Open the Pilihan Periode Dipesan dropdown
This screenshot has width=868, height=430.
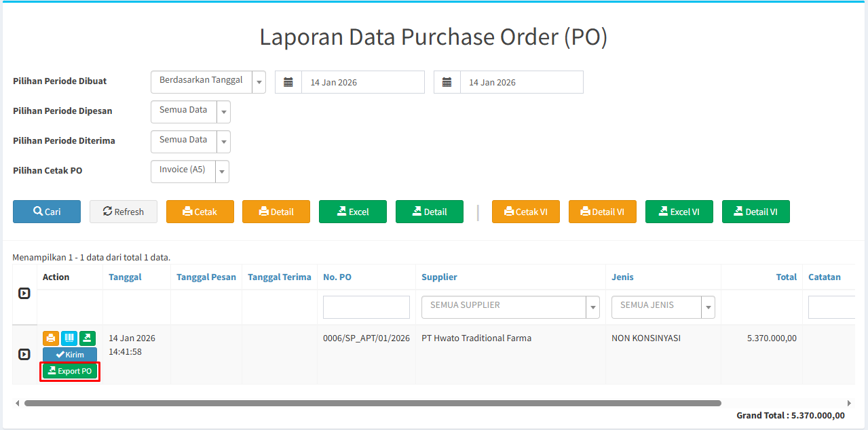click(x=191, y=112)
